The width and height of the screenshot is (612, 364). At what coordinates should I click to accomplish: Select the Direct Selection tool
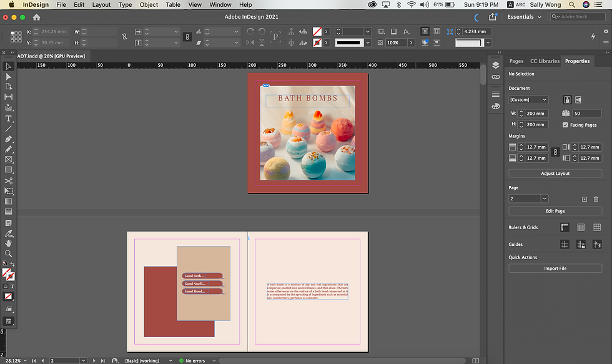9,76
